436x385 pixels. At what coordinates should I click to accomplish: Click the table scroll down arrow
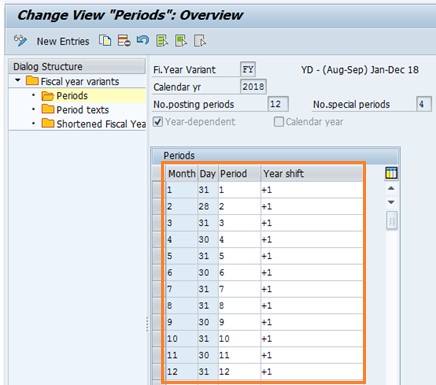391,202
